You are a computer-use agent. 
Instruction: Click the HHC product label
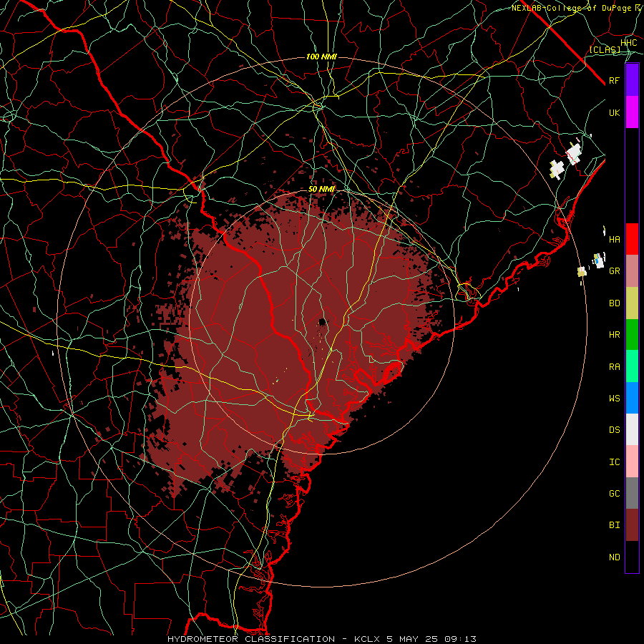pyautogui.click(x=629, y=43)
